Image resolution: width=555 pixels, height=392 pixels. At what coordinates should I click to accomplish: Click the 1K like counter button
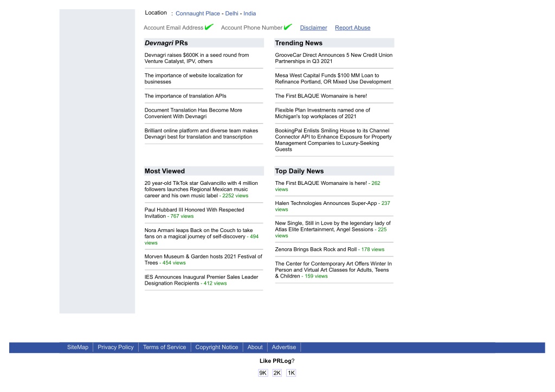point(291,373)
